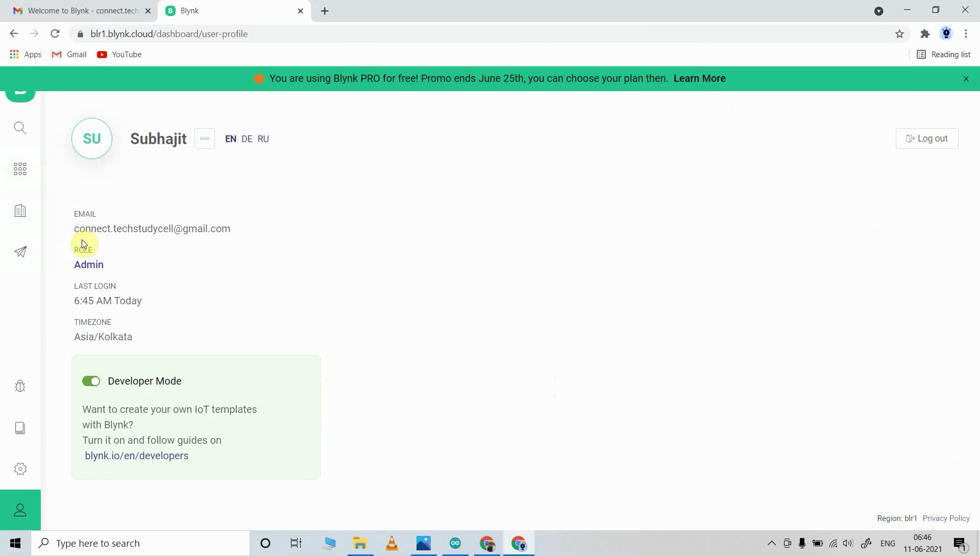980x556 pixels.
Task: Open the Privacy Policy link
Action: (946, 518)
